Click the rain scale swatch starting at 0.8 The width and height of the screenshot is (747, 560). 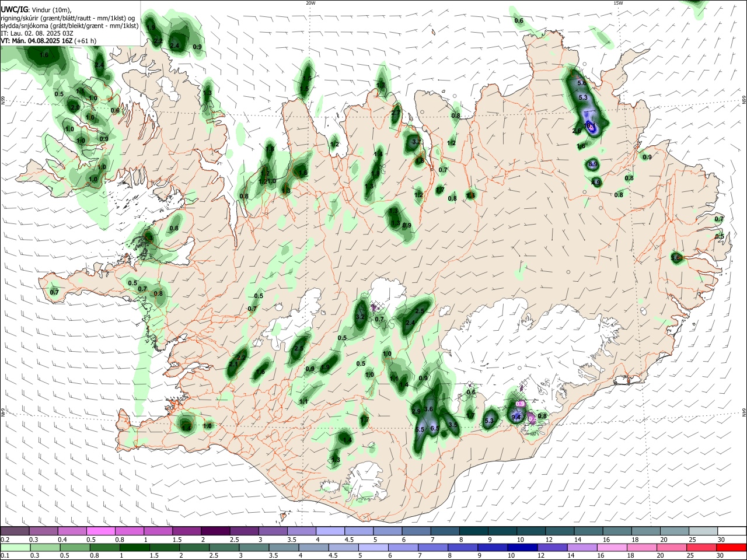[x=104, y=547]
